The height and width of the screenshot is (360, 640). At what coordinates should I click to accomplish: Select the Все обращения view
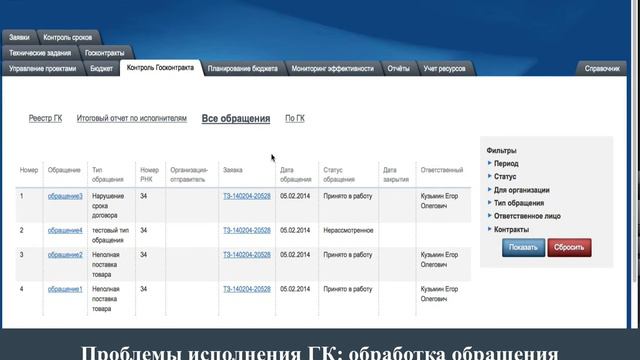click(236, 118)
